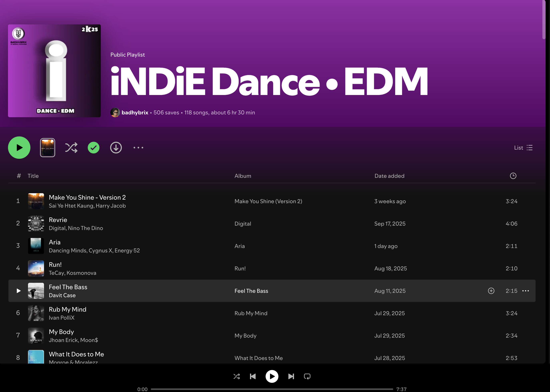Open the Digital album link
Image resolution: width=550 pixels, height=392 pixels.
(243, 224)
